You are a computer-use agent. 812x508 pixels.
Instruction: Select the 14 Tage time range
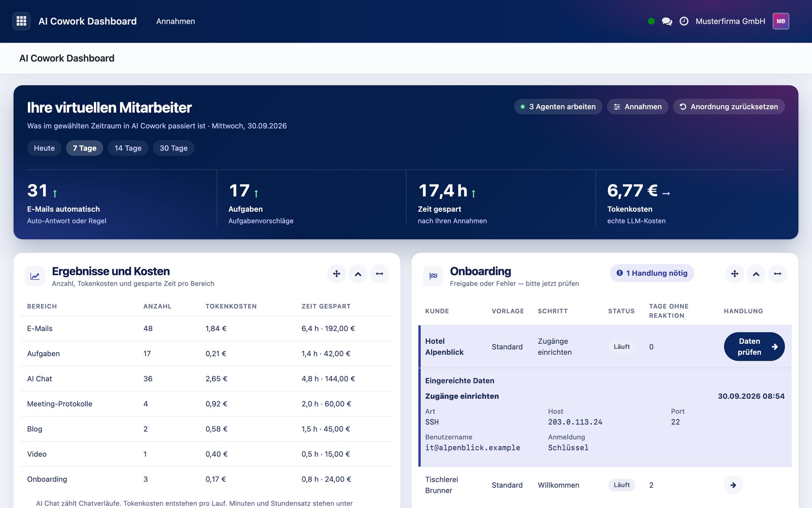coord(128,148)
